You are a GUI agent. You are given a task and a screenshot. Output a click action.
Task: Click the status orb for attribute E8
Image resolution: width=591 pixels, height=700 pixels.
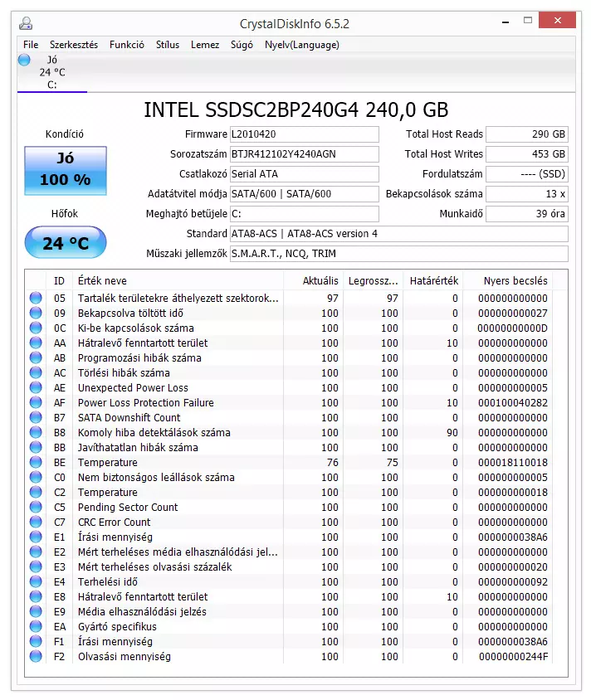point(36,596)
